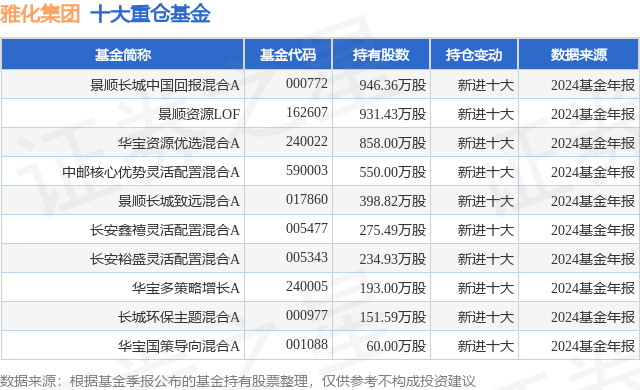
Task: Click fund code 017860
Action: tap(307, 199)
